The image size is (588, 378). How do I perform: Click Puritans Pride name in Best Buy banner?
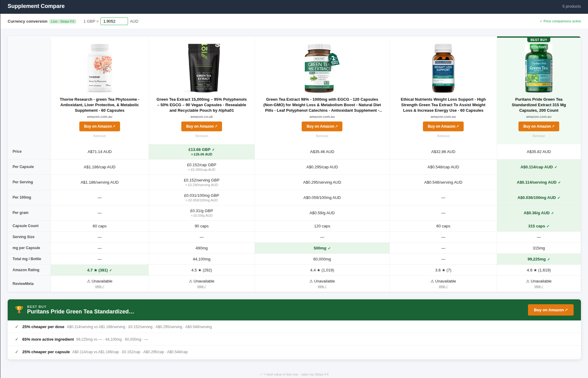(x=80, y=312)
